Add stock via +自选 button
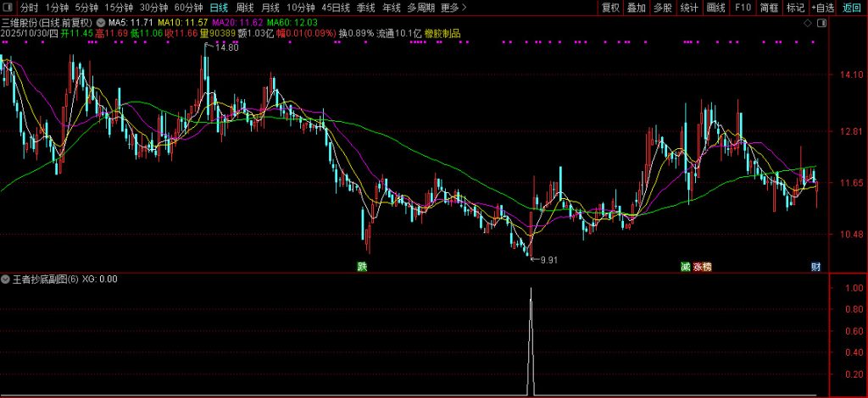This screenshot has width=868, height=398. click(x=822, y=8)
